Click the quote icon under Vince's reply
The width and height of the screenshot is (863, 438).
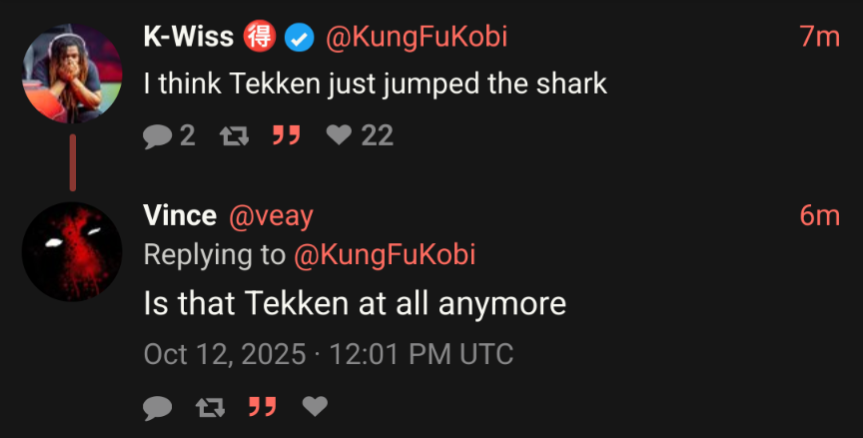[263, 407]
